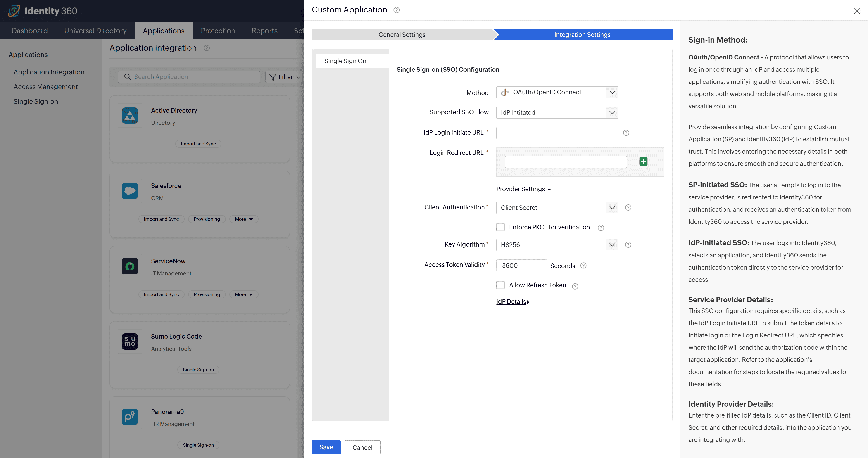
Task: Click the Panorama9 app icon
Action: click(x=130, y=417)
